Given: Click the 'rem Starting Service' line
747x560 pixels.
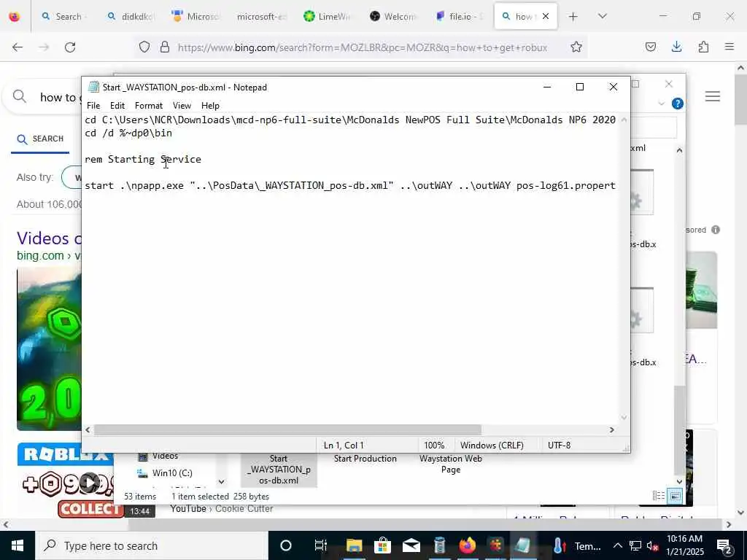Looking at the screenshot, I should tap(143, 160).
